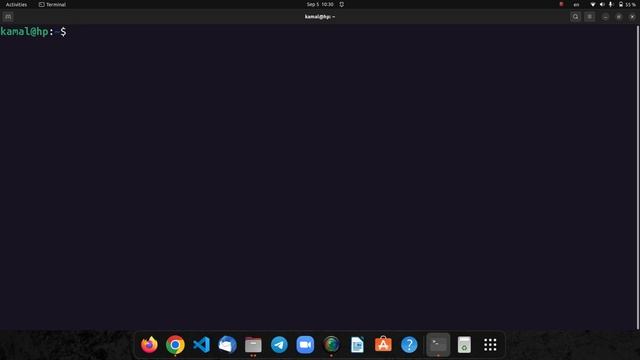Open the clock and calendar panel
This screenshot has width=640, height=360.
320,4
